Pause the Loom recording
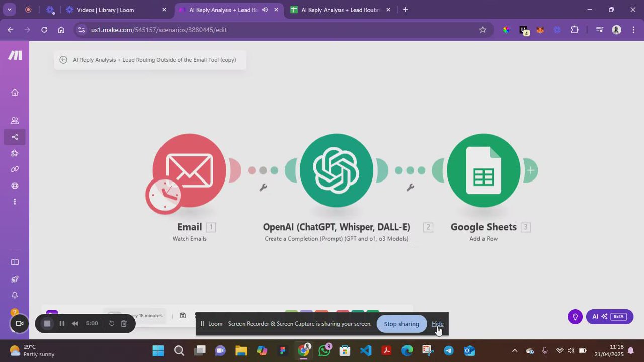Viewport: 644px width, 362px height. [62, 324]
